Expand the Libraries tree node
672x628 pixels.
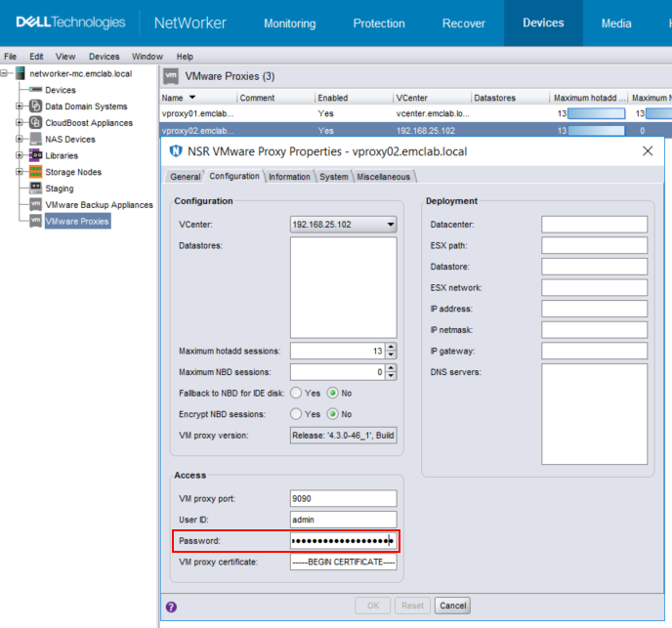pyautogui.click(x=19, y=155)
